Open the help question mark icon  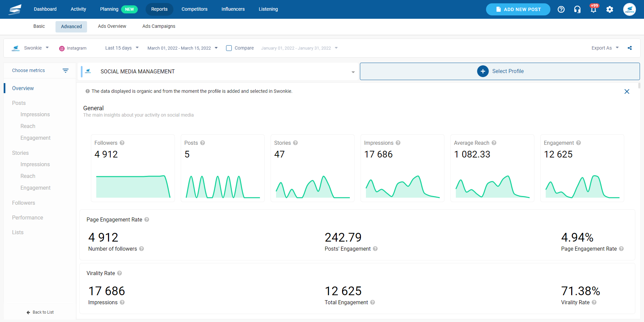(561, 9)
